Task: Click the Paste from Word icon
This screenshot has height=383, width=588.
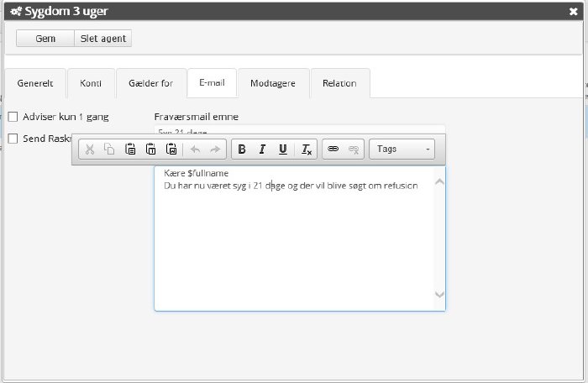Action: click(x=171, y=150)
